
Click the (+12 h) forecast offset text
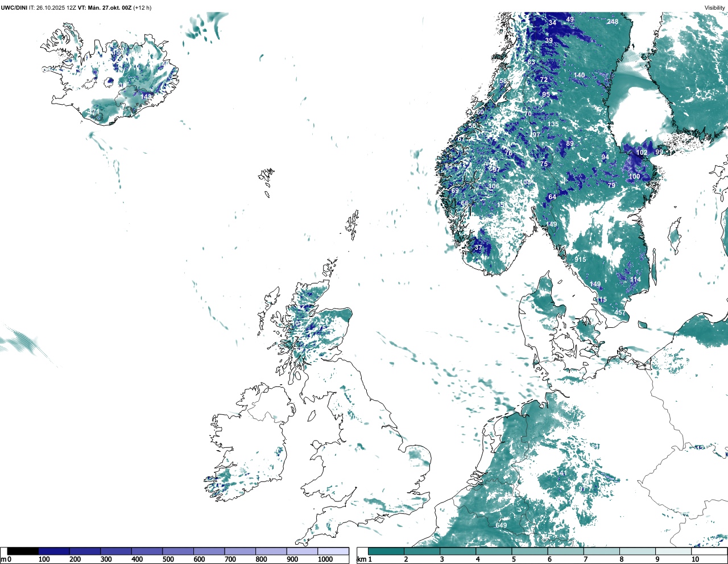tap(142, 7)
